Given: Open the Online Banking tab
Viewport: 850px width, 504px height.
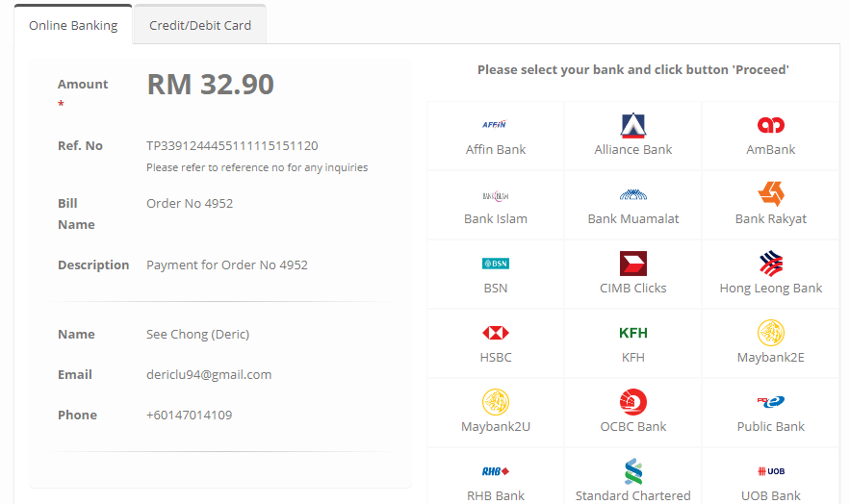Looking at the screenshot, I should (x=73, y=26).
